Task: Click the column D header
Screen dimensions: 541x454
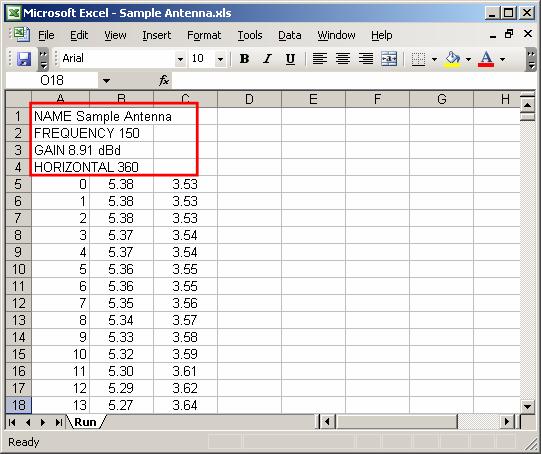Action: point(249,99)
